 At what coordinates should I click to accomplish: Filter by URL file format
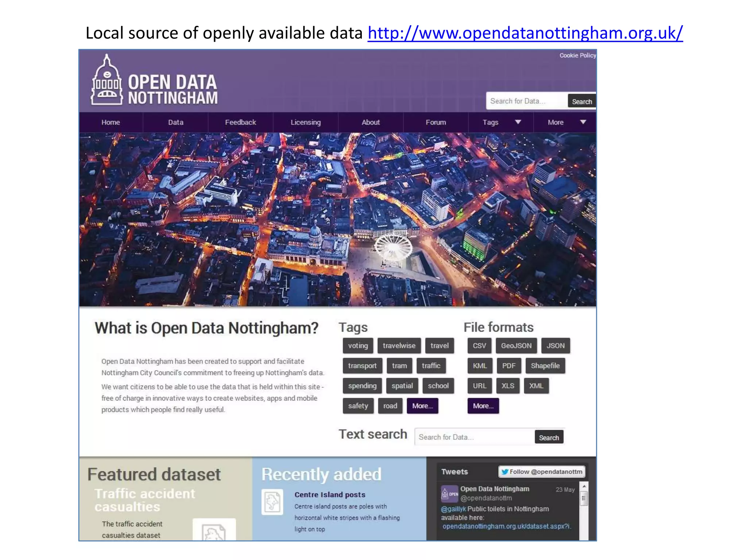pyautogui.click(x=480, y=386)
